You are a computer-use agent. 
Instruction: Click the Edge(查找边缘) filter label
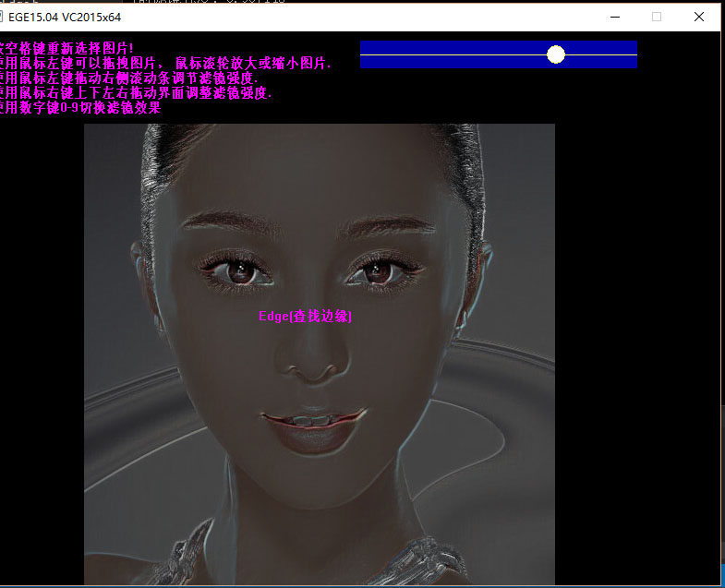tap(305, 317)
